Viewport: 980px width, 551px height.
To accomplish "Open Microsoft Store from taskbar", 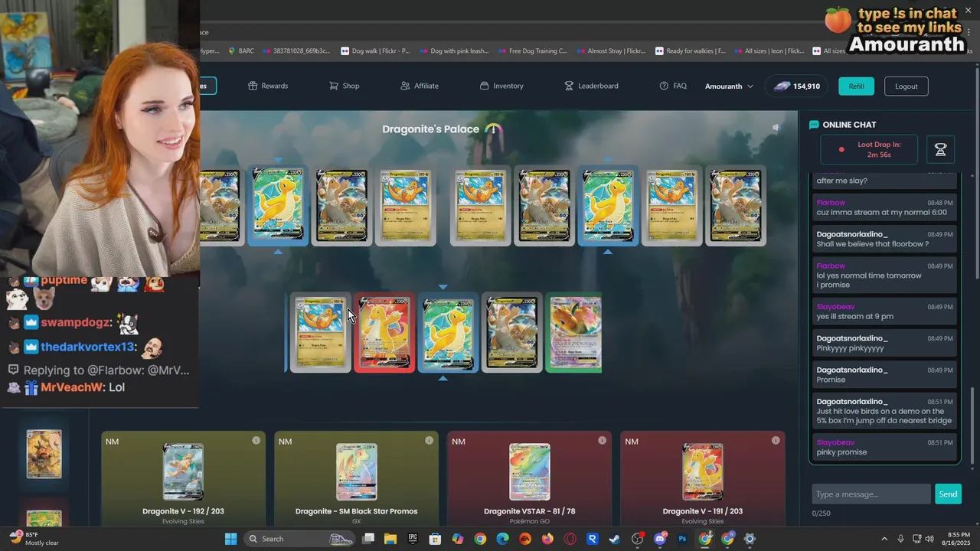I will [x=435, y=539].
